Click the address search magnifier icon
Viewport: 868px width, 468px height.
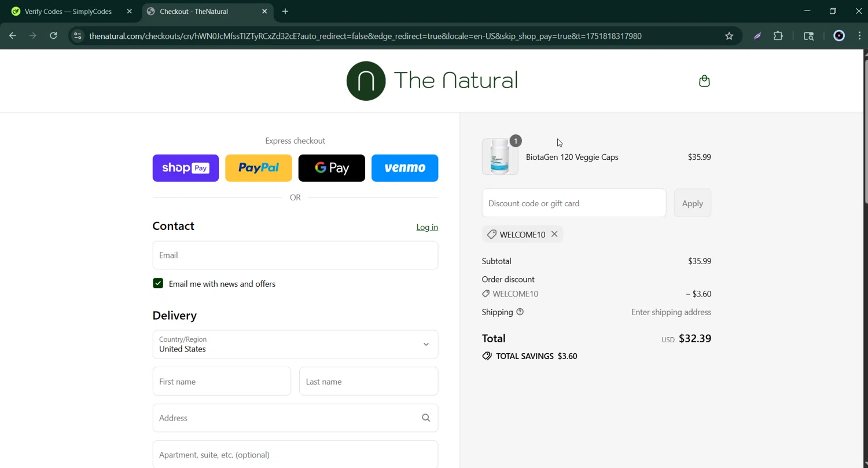coord(426,418)
